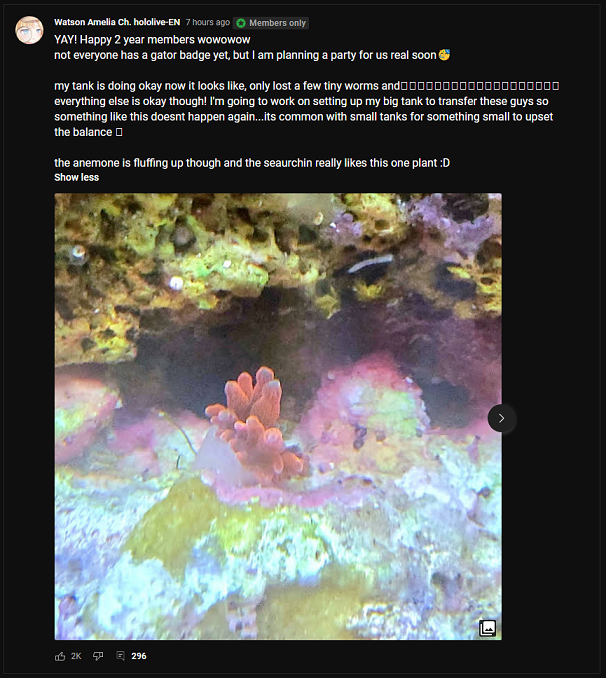The image size is (606, 678).
Task: Dislike the post with thumbs-down icon
Action: pyautogui.click(x=98, y=656)
